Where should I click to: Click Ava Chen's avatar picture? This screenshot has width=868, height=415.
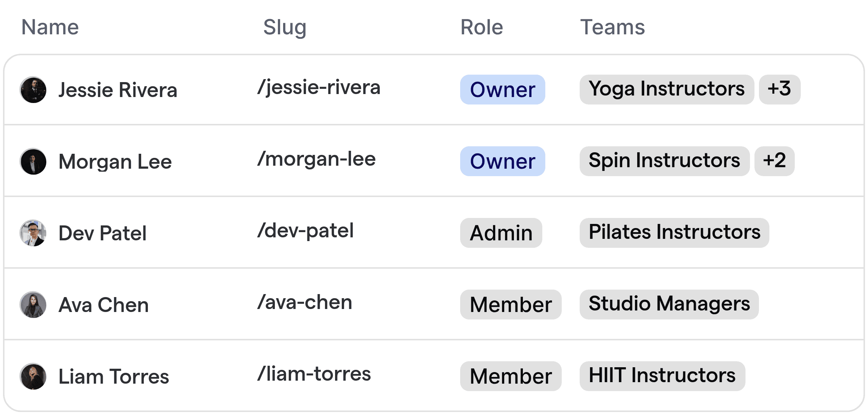click(x=33, y=305)
